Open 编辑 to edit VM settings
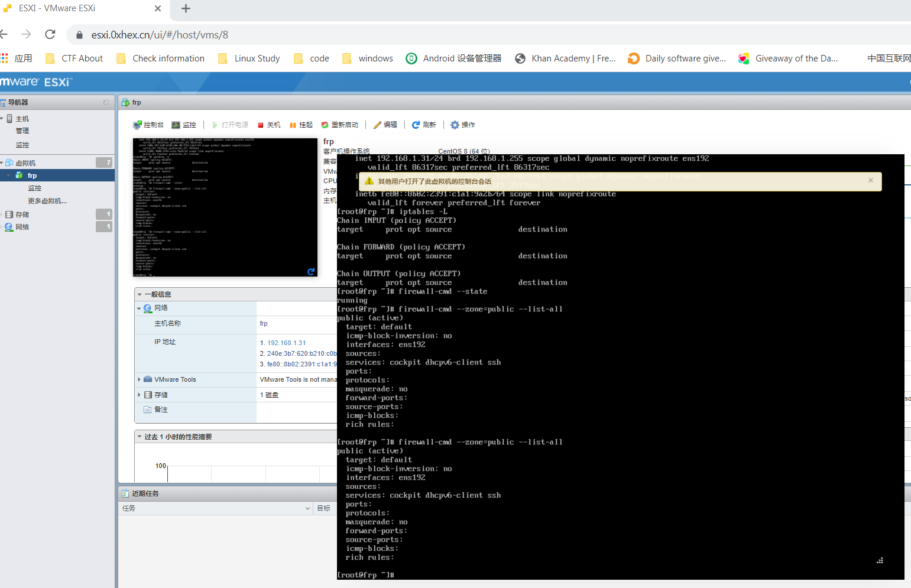 [x=385, y=125]
